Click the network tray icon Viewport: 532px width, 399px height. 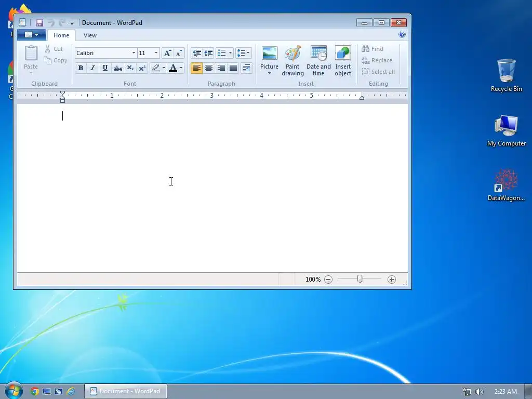[x=467, y=392]
